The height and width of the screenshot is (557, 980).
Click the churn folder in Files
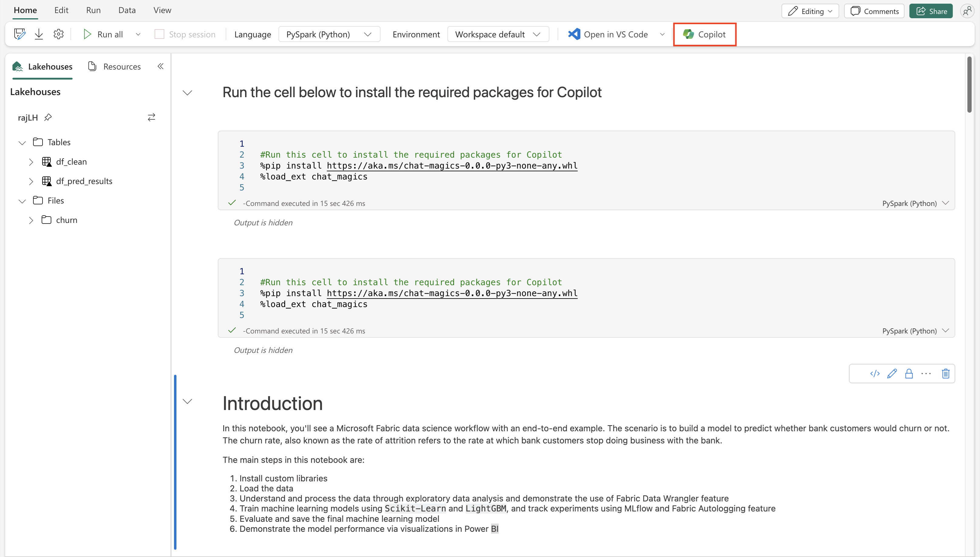point(67,220)
